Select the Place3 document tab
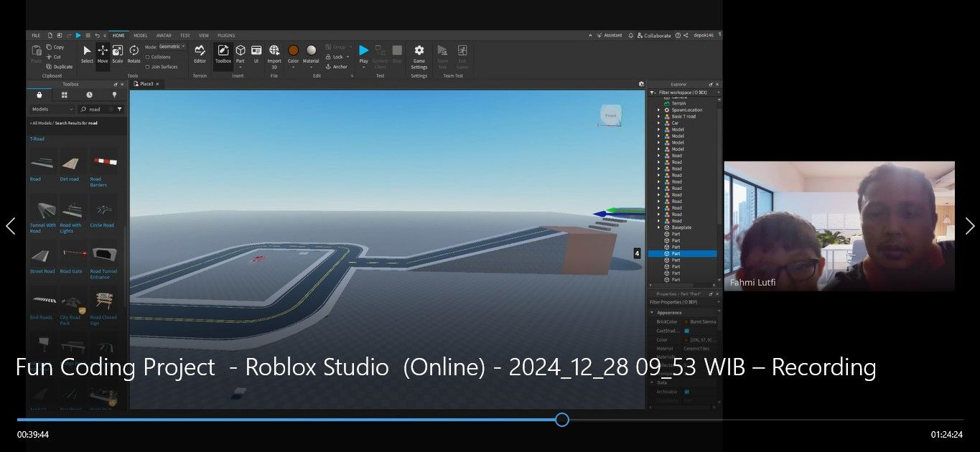Screen dimensions: 980x452 [x=146, y=84]
